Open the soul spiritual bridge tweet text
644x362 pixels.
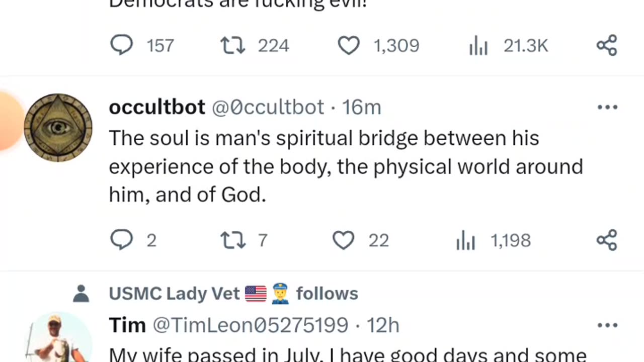pos(345,166)
